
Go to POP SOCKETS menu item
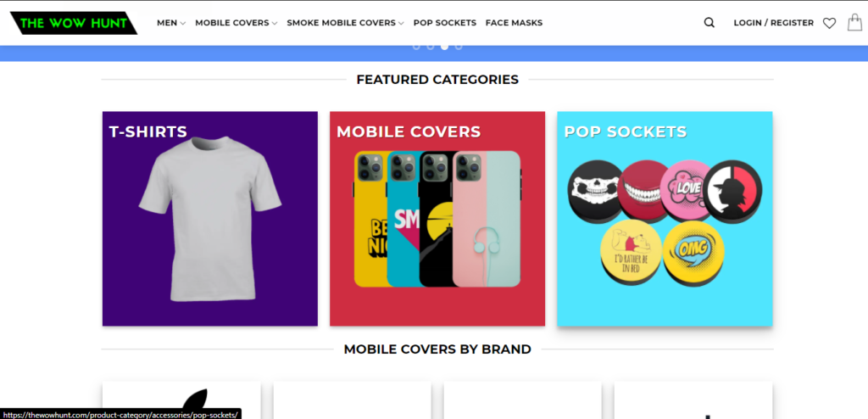click(444, 23)
